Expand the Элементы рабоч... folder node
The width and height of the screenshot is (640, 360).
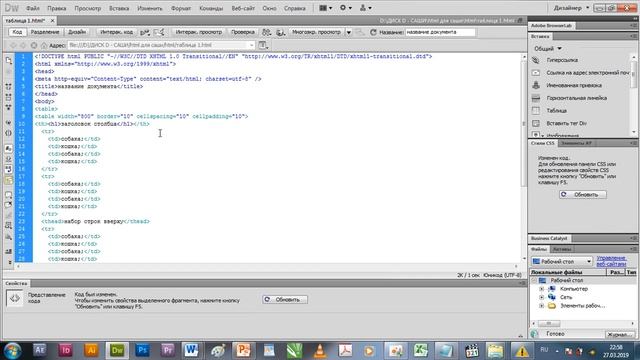(542, 306)
